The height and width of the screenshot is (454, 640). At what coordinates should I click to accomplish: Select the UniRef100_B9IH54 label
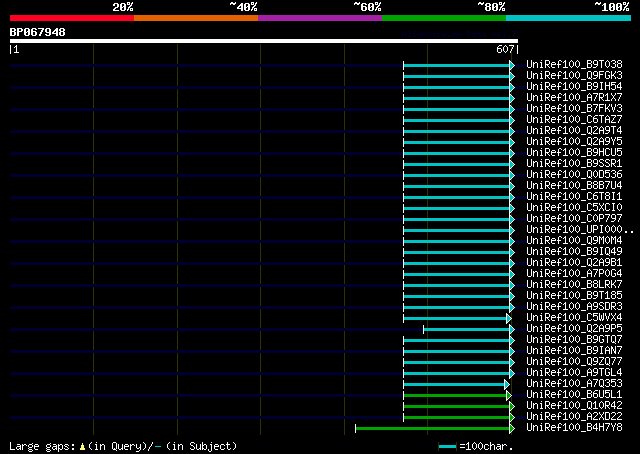[x=574, y=87]
